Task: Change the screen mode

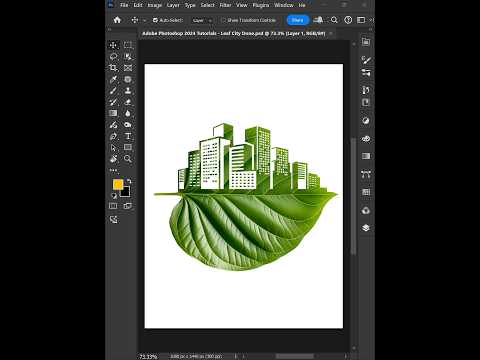Action: 128,206
